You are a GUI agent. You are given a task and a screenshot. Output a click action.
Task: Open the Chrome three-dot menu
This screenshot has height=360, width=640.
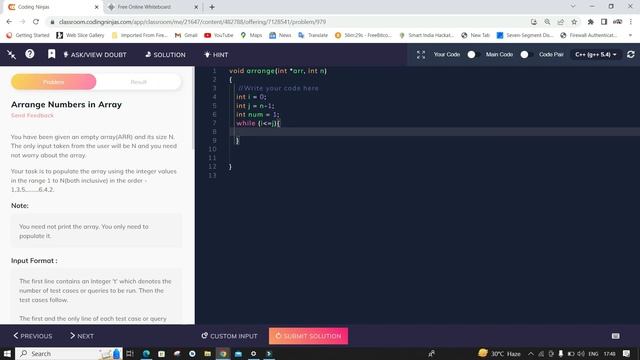coord(631,22)
